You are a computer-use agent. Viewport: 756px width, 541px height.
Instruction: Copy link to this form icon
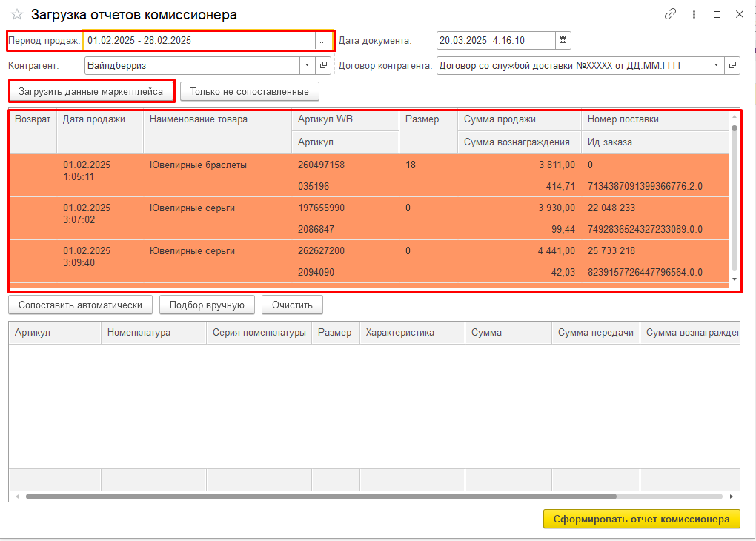click(670, 14)
